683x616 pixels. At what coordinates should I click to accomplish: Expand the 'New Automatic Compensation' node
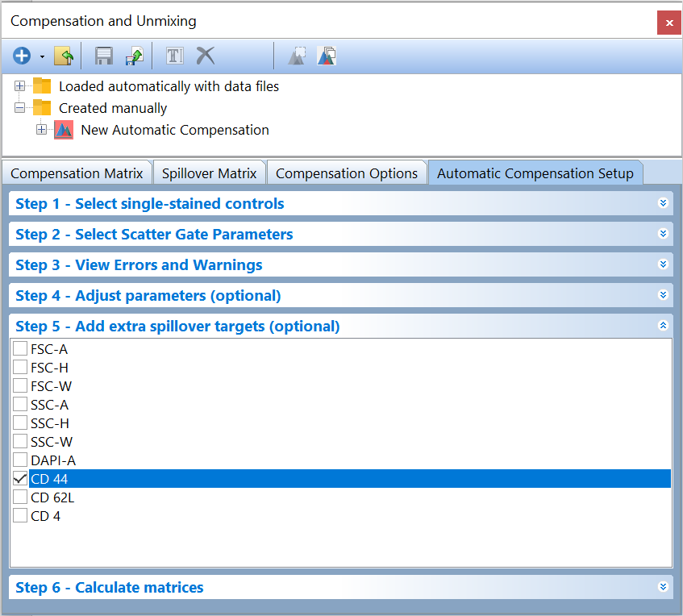click(x=41, y=129)
